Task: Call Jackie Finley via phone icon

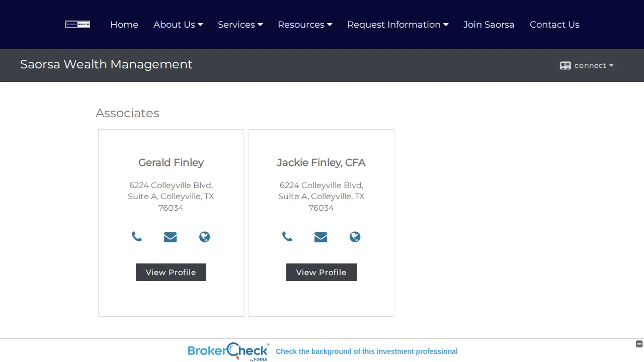Action: (x=287, y=237)
